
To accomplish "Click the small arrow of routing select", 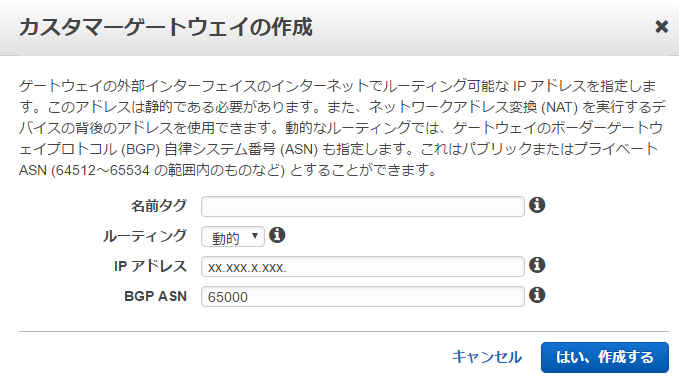I will [255, 236].
